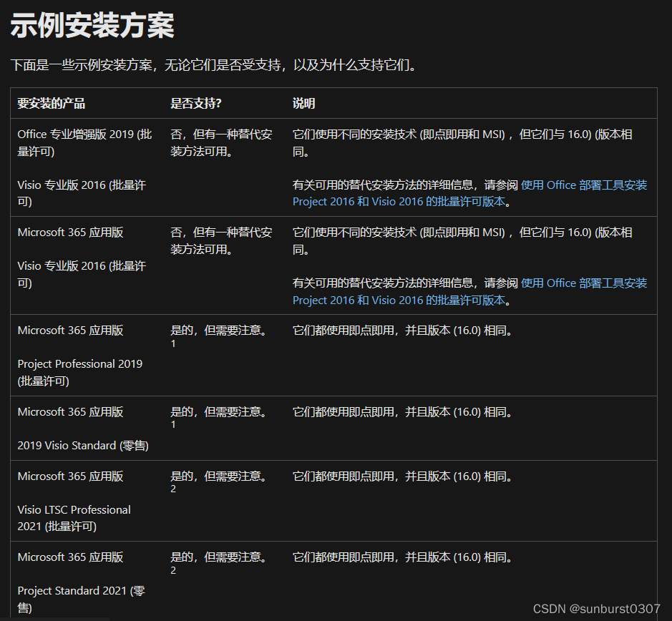Screen dimensions: 672x621
Task: Click "否，但有一种替代安装方法可用" in the Microsoft 365/Visio 2016 row
Action: point(221,241)
